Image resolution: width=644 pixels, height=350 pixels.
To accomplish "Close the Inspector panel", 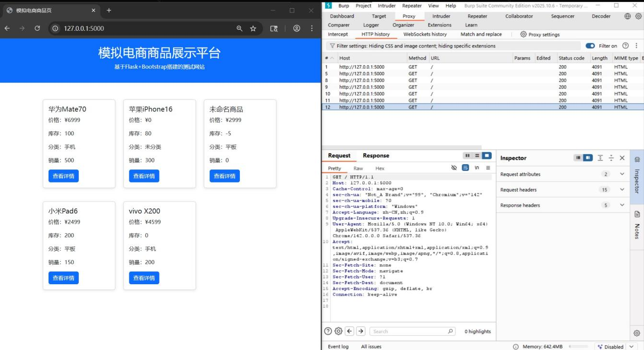I will tap(622, 158).
